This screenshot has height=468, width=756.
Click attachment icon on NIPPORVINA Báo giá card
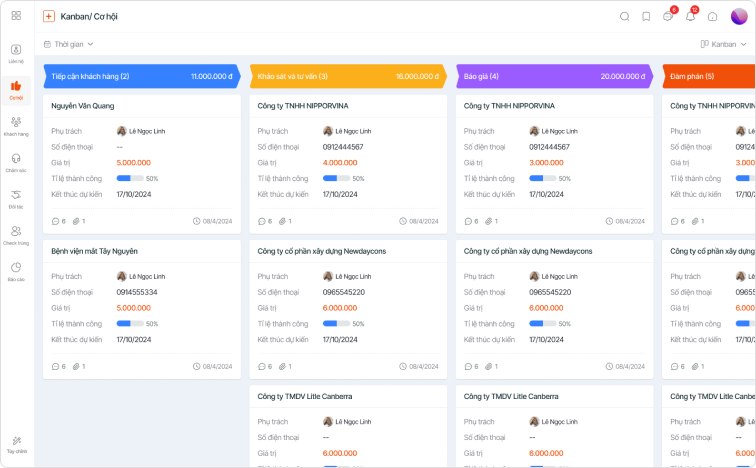[x=488, y=221]
